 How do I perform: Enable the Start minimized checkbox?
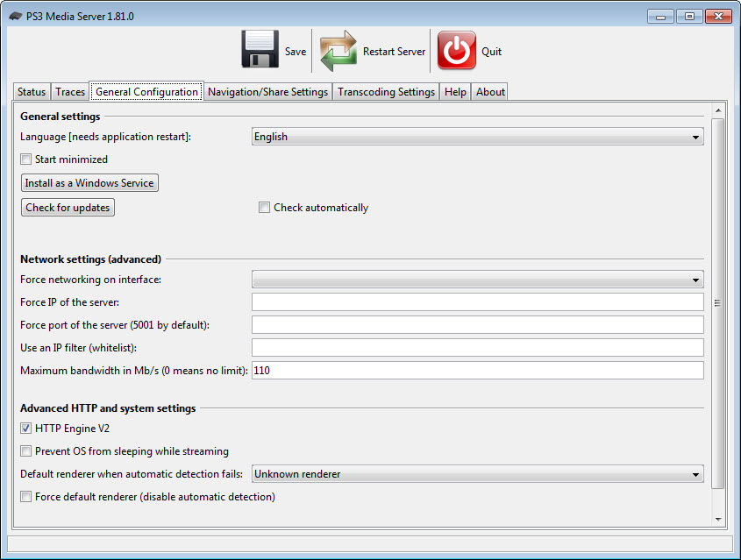click(x=26, y=159)
